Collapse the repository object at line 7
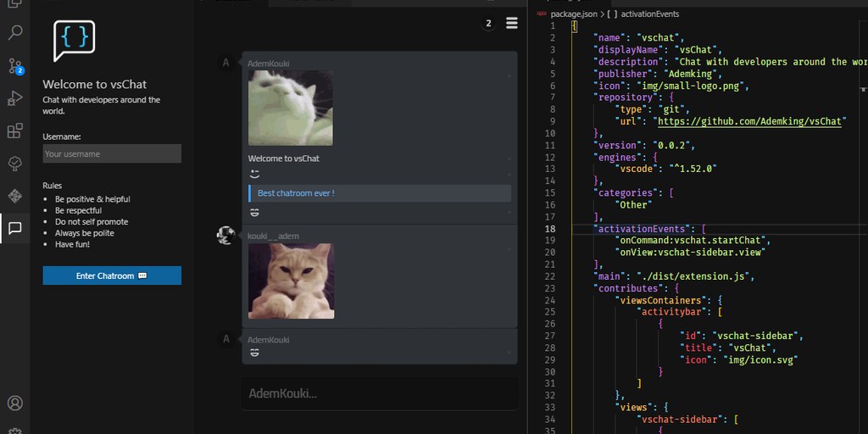868x434 pixels. (565, 97)
